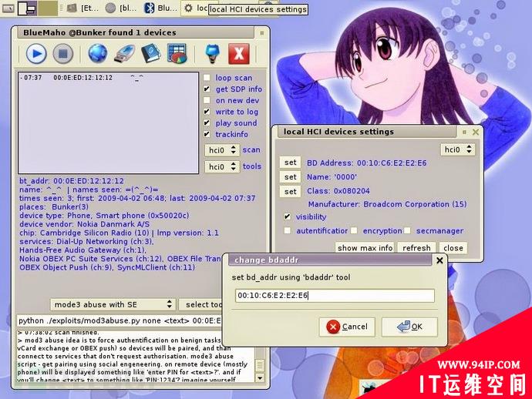Click the tools button
This screenshot has height=399, width=532.
point(252,166)
